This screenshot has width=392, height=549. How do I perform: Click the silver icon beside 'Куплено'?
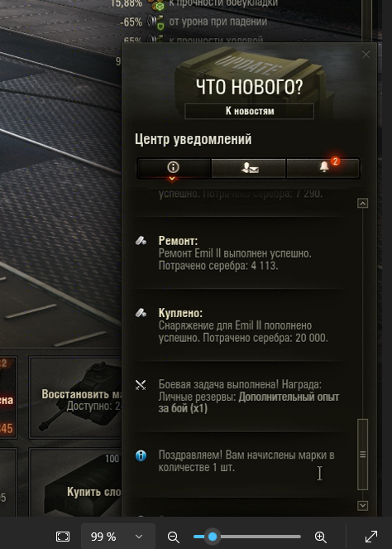tap(141, 313)
